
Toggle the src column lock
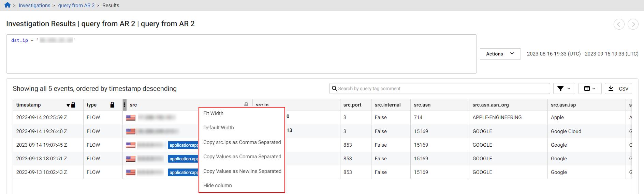point(246,104)
